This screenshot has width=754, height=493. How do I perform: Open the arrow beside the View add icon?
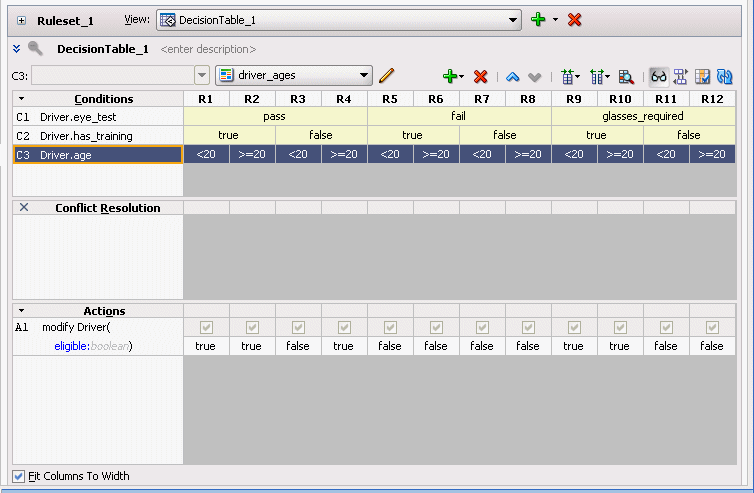pyautogui.click(x=555, y=20)
